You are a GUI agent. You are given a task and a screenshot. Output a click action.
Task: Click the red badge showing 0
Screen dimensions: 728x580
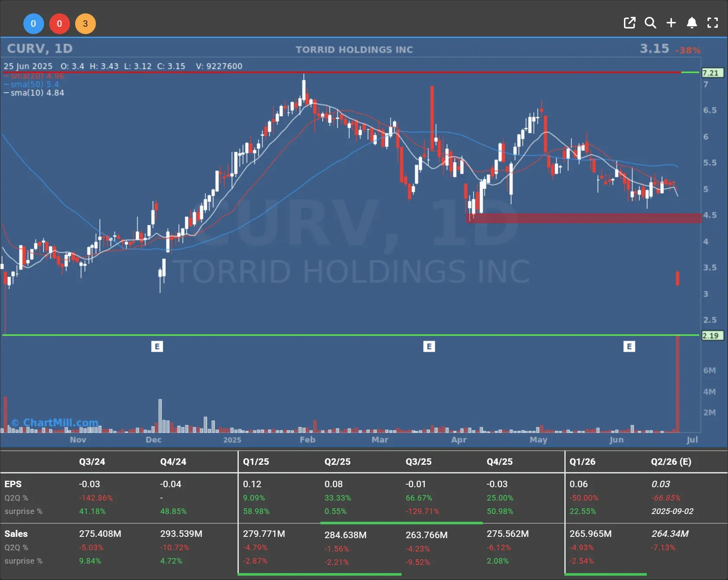click(60, 24)
